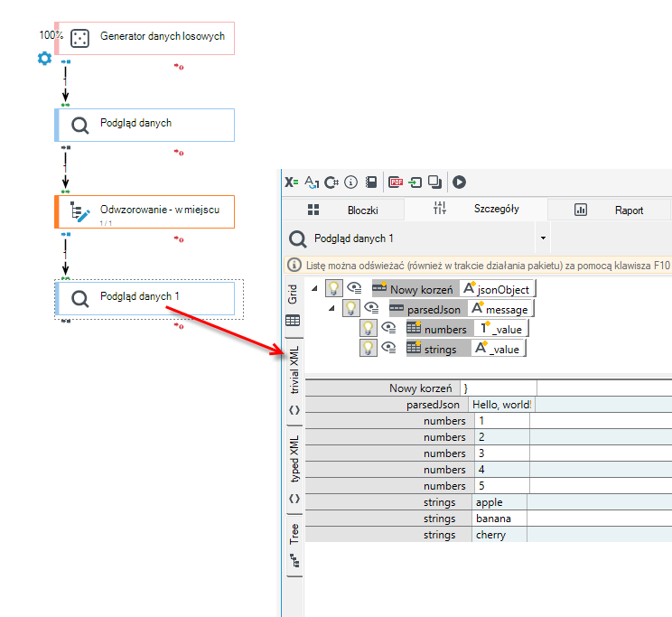672x617 pixels.
Task: Toggle the eye visibility for Nowy korzeń
Action: point(354,288)
